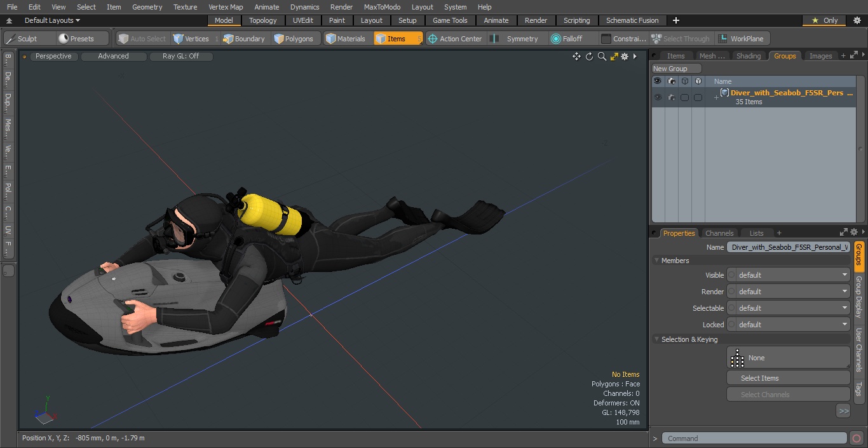Collapse the Selection & Keying section
The height and width of the screenshot is (448, 868).
click(657, 339)
